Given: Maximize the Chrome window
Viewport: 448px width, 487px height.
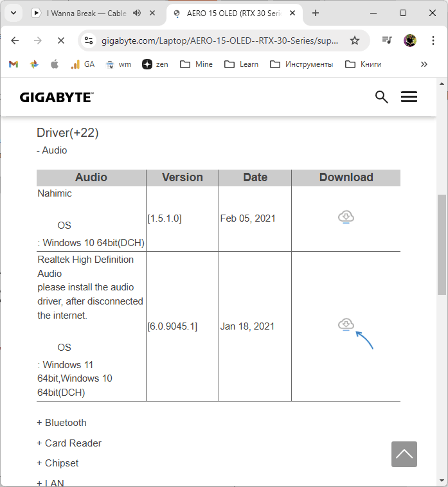Looking at the screenshot, I should [x=403, y=13].
